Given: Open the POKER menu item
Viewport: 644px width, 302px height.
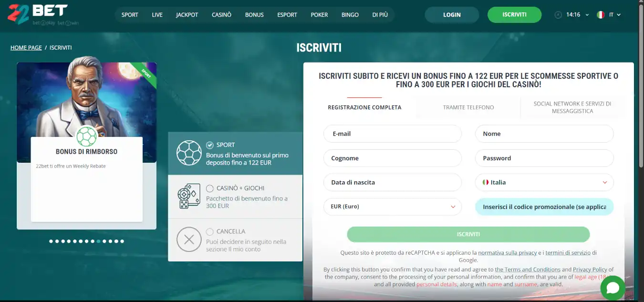Looking at the screenshot, I should pos(319,15).
